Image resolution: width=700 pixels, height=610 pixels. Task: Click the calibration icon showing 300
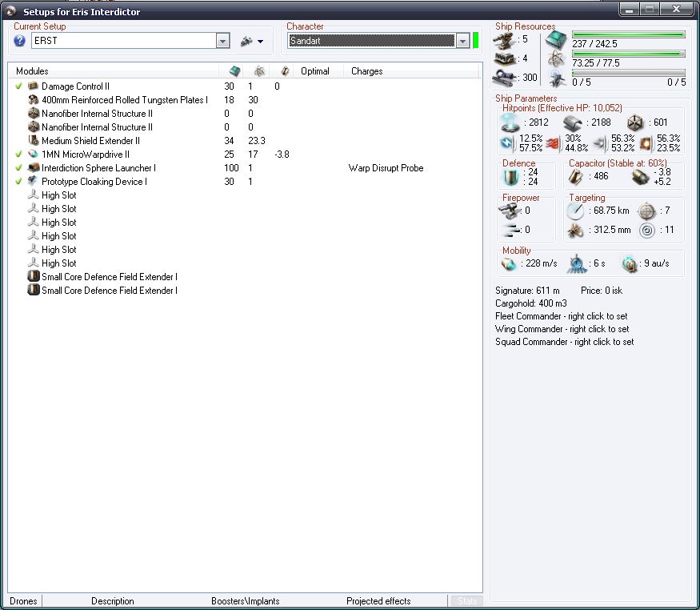click(x=505, y=78)
